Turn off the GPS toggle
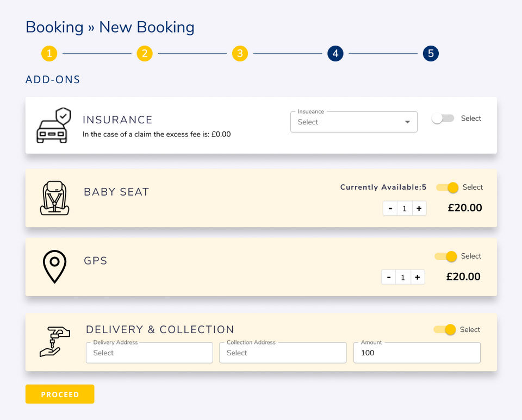This screenshot has width=522, height=420. 445,256
